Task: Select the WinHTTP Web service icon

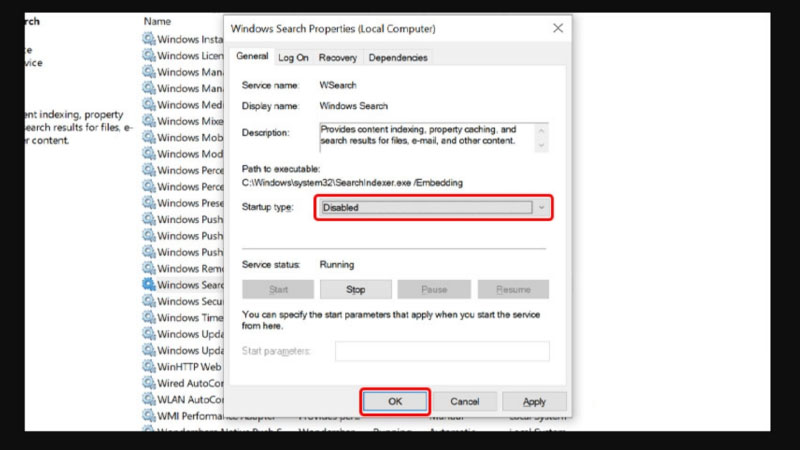Action: pyautogui.click(x=149, y=366)
